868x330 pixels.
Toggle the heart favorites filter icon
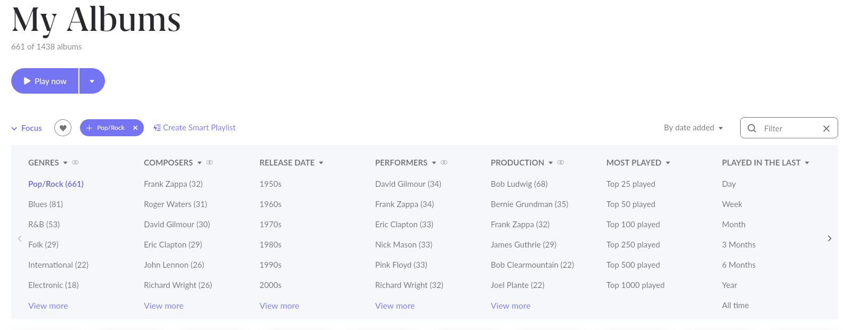pyautogui.click(x=63, y=128)
